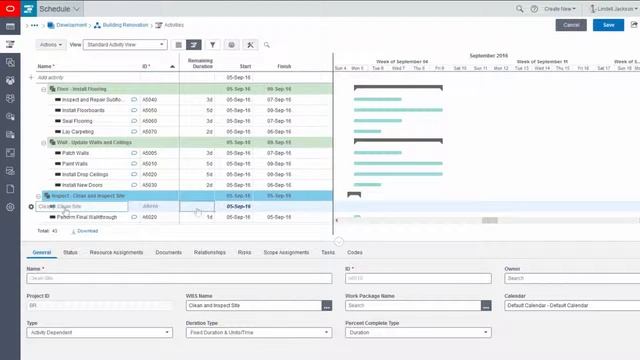Viewport: 640px width, 360px height.
Task: Open discussion icon for Perform Final Walkthrough
Action: click(134, 217)
